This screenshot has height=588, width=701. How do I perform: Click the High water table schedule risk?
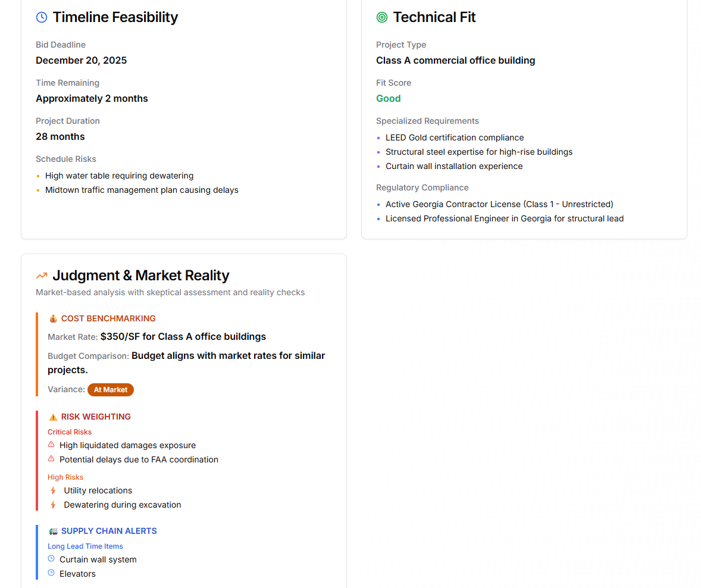(x=119, y=176)
